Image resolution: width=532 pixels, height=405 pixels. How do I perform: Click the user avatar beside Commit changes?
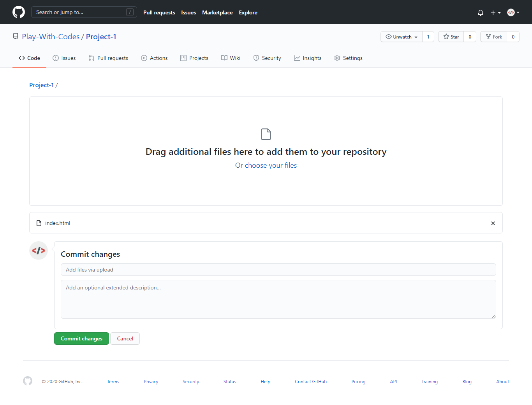coord(39,251)
